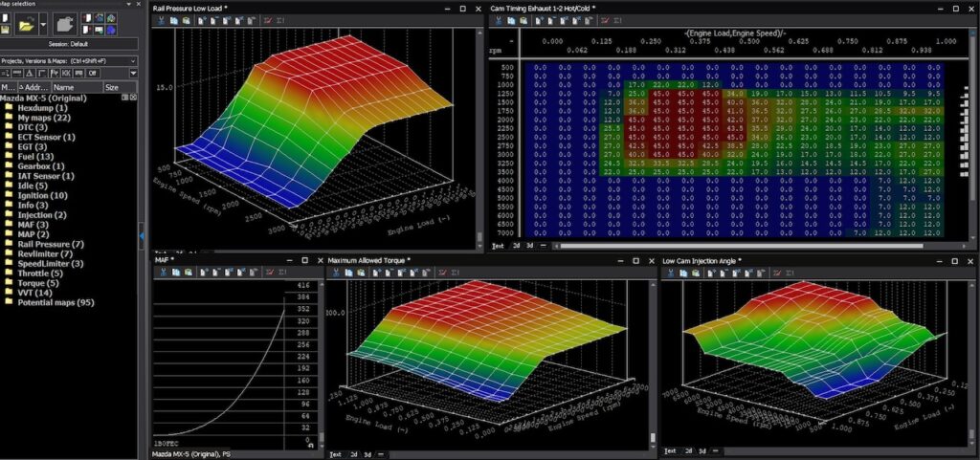Screen dimensions: 980x460
Task: Select 2d tab in Low Cam Injection Angle
Action: pyautogui.click(x=688, y=450)
